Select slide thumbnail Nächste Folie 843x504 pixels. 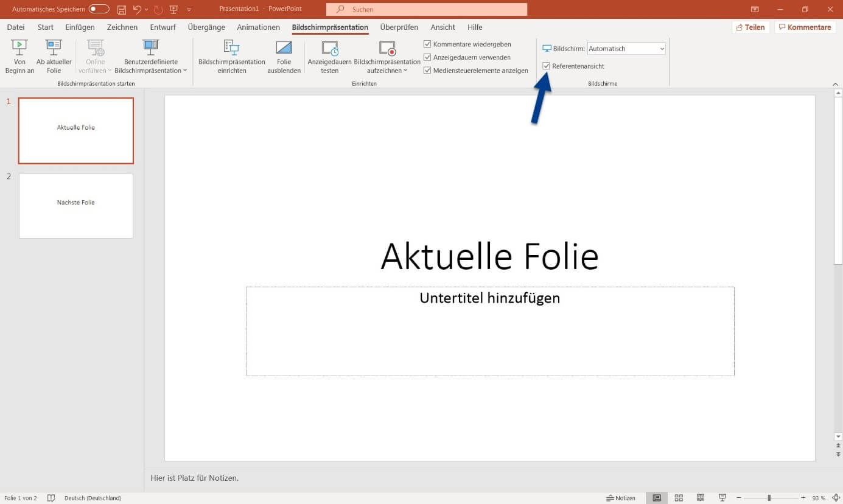[x=76, y=206]
